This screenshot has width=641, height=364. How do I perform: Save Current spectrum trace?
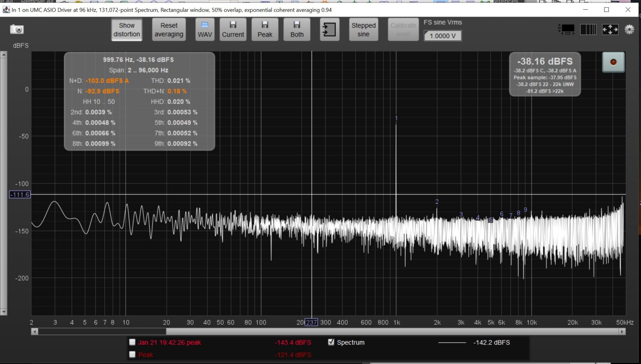233,30
